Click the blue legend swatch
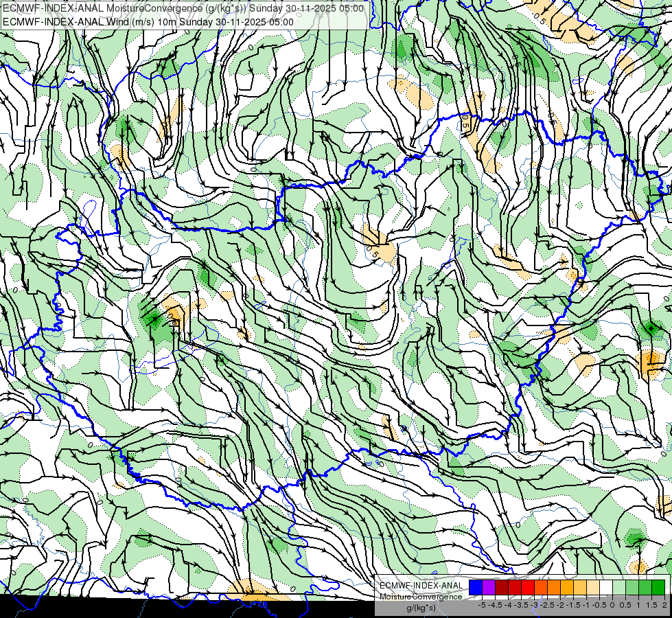This screenshot has height=618, width=672. 476,588
